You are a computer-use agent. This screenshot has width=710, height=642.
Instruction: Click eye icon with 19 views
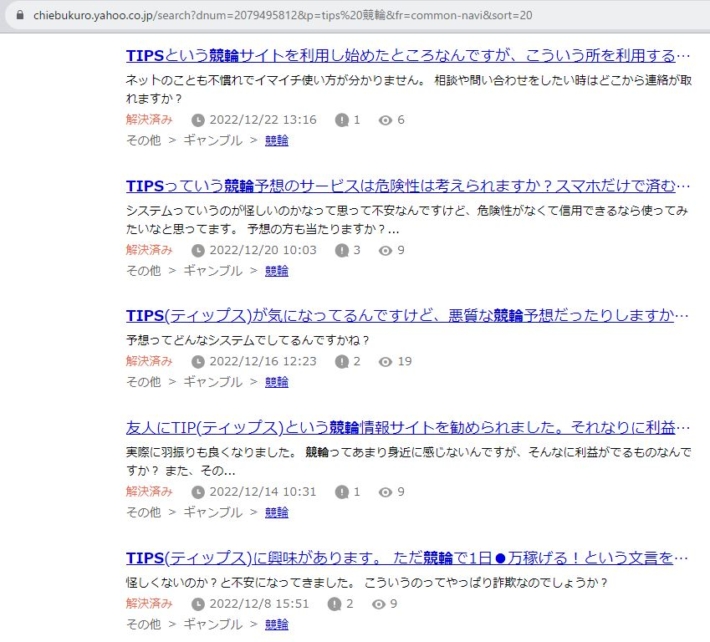tap(385, 362)
